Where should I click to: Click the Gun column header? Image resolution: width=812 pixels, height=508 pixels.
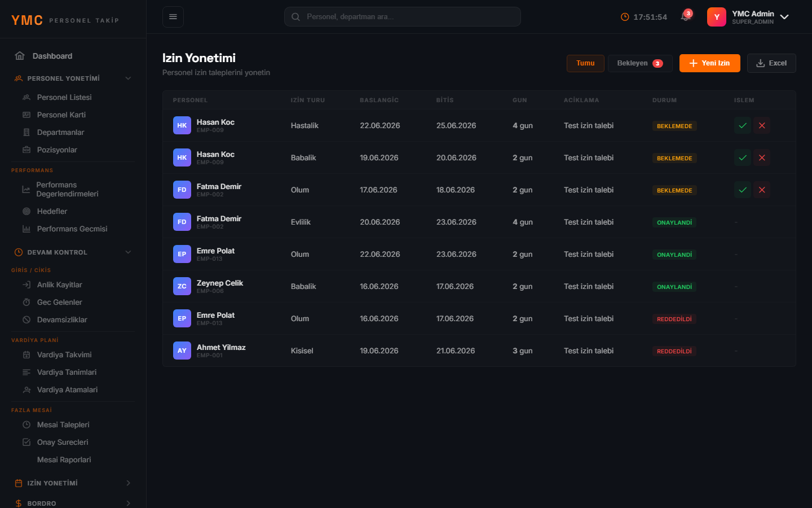coord(520,100)
